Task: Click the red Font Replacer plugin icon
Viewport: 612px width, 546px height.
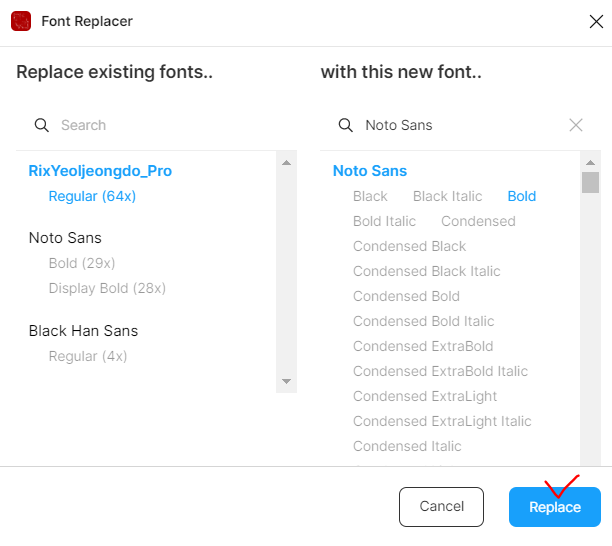Action: [x=21, y=21]
